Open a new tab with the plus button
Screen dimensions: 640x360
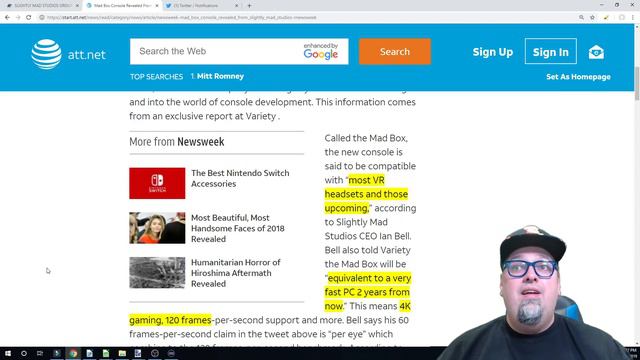(249, 6)
